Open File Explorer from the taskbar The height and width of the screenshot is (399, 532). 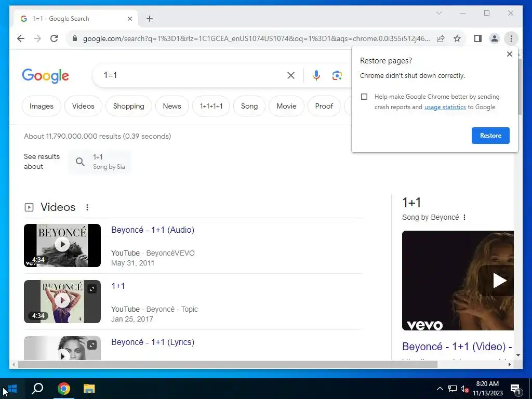(x=89, y=389)
